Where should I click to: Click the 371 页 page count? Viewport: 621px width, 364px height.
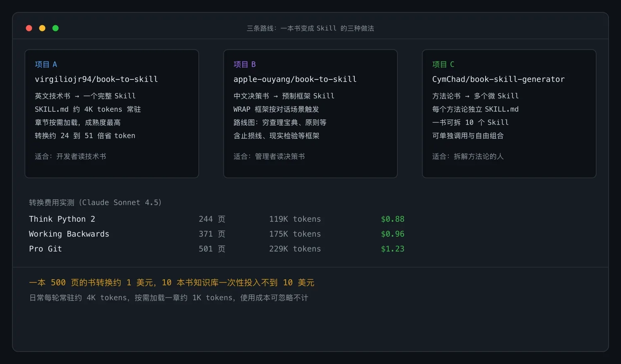tap(212, 234)
